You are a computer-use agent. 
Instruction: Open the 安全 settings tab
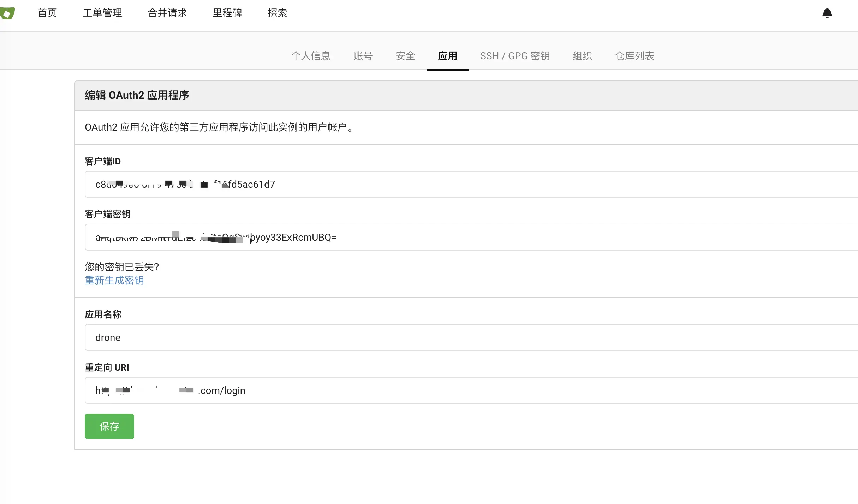click(405, 56)
